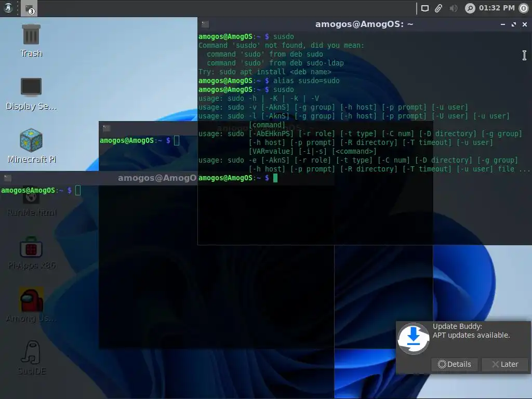Open the Trash desktop icon

point(31,41)
